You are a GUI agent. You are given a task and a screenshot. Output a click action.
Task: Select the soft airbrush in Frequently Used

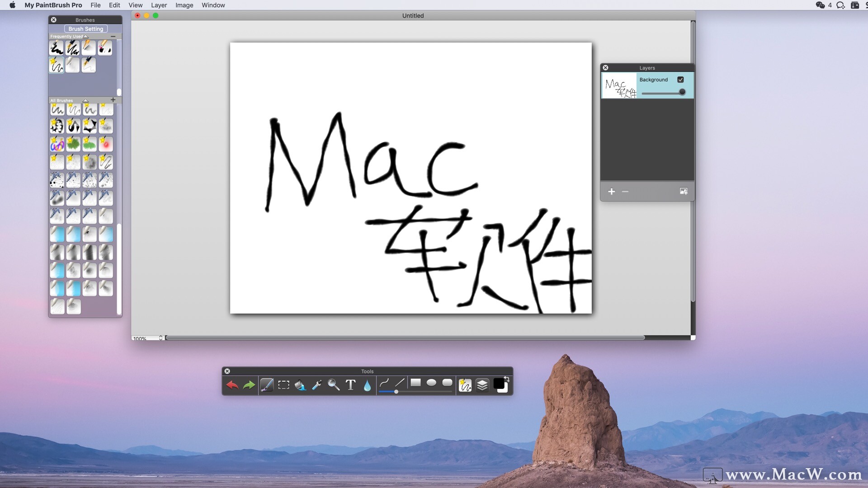(73, 65)
